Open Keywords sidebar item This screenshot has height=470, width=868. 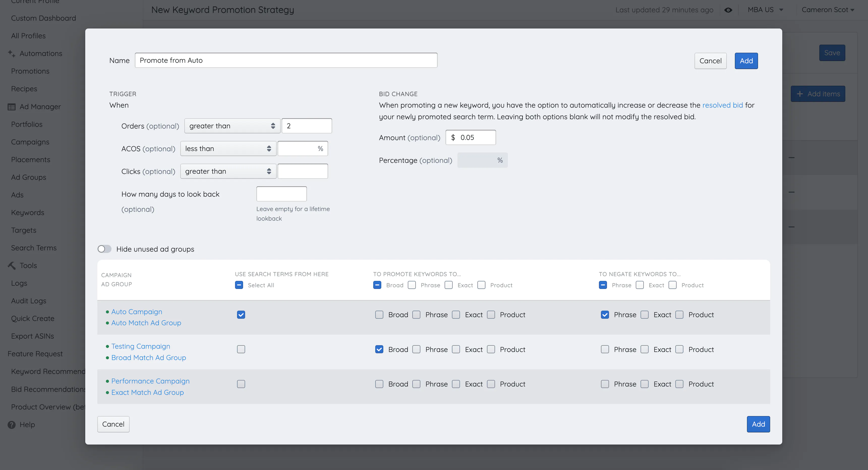pyautogui.click(x=28, y=213)
